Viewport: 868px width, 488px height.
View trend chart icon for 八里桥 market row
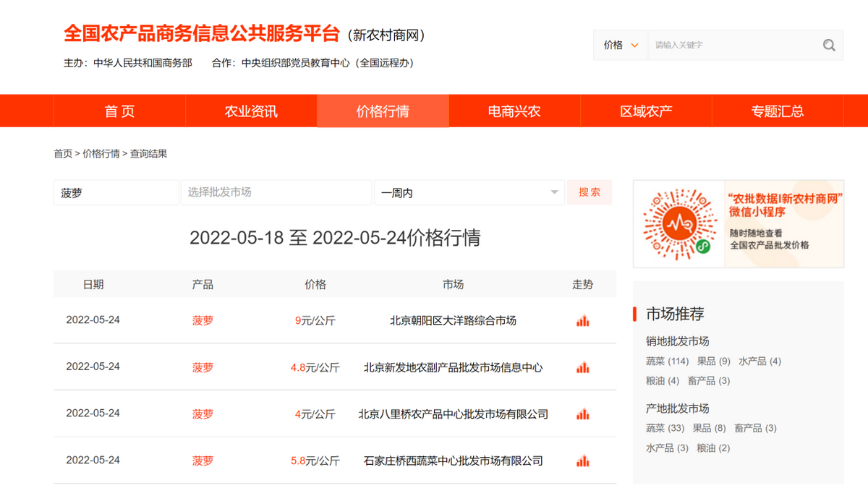(582, 414)
